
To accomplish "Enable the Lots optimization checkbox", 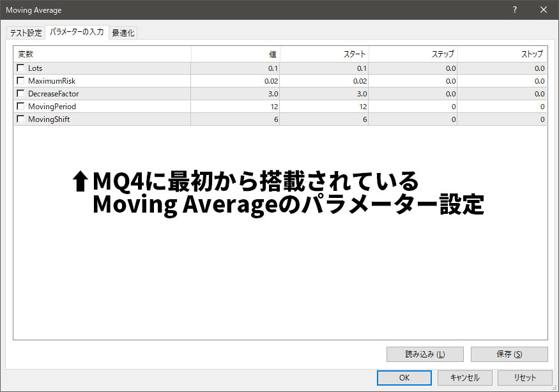I will (x=21, y=68).
